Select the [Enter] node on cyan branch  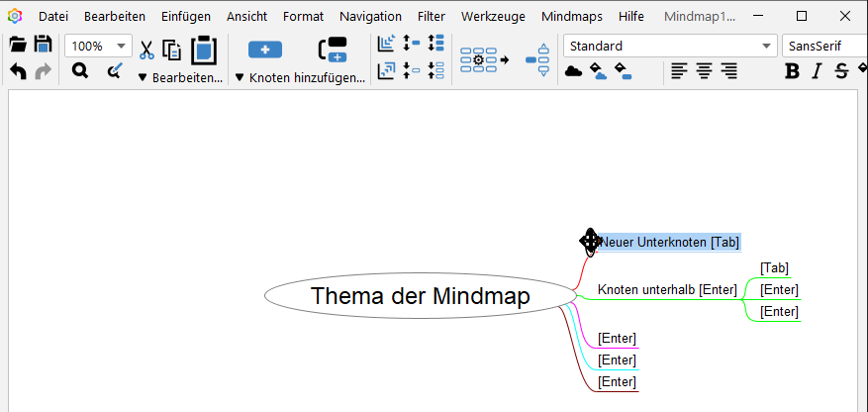tap(617, 360)
